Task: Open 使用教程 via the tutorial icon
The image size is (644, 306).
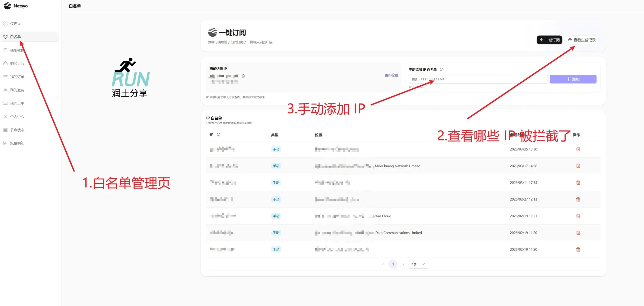Action: [6, 50]
